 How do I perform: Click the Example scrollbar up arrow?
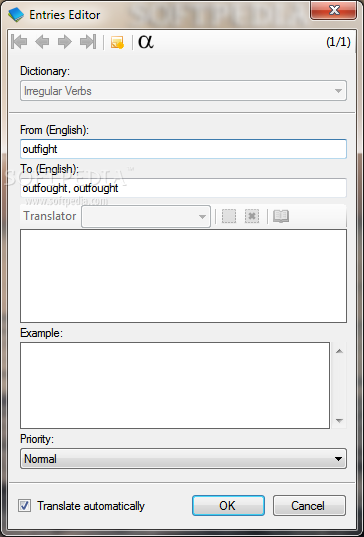[339, 351]
